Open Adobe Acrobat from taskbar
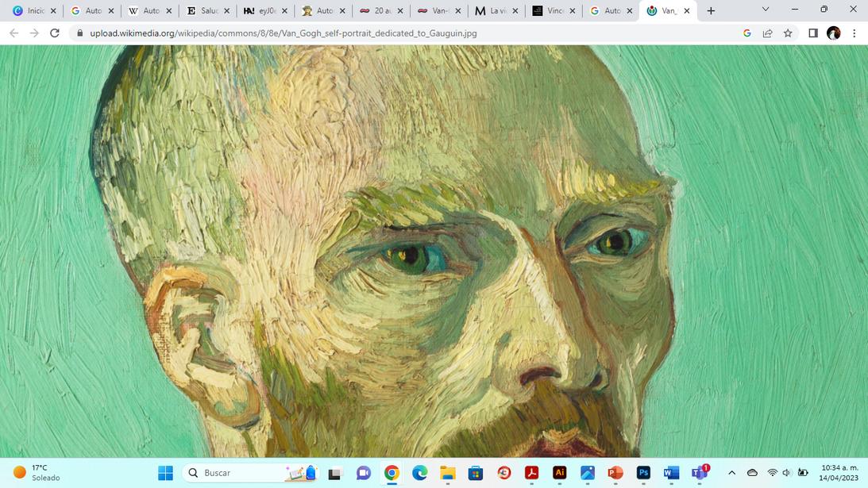This screenshot has width=868, height=488. [x=531, y=473]
